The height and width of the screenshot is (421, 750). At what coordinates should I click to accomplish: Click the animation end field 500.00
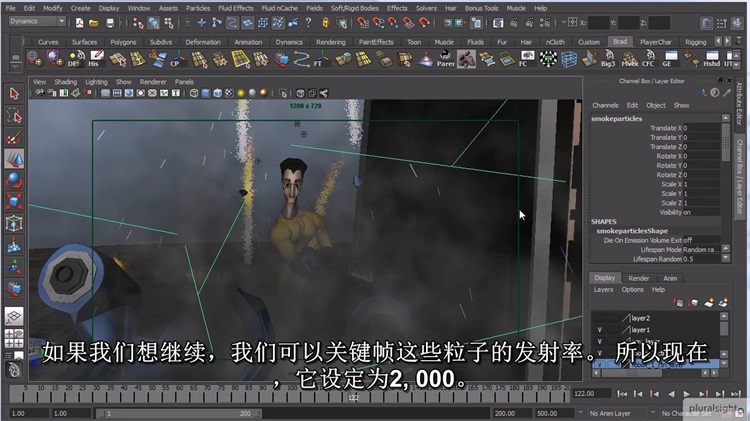(554, 413)
